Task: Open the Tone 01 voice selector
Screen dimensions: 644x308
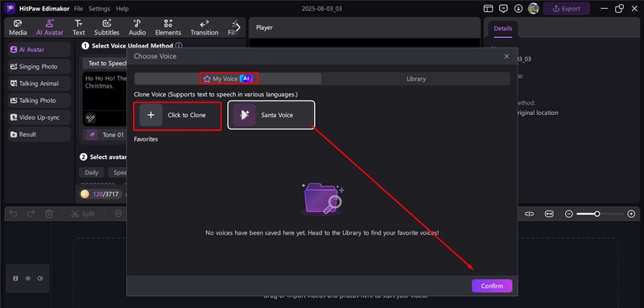Action: coord(105,135)
